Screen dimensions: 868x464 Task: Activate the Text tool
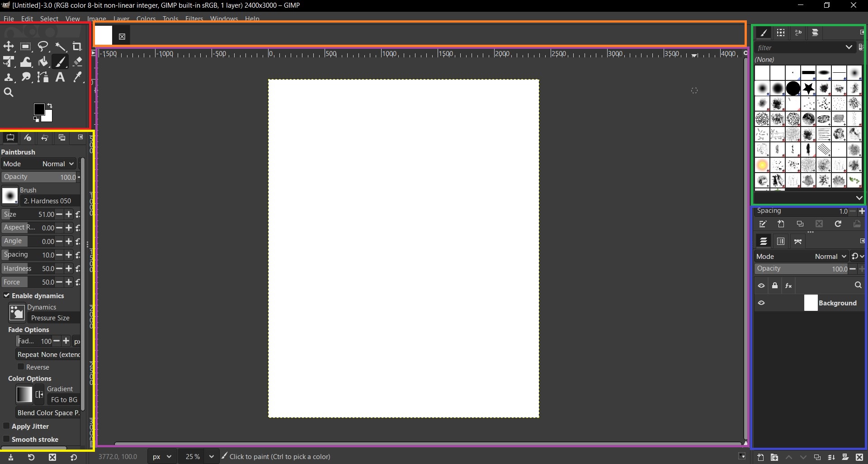60,77
